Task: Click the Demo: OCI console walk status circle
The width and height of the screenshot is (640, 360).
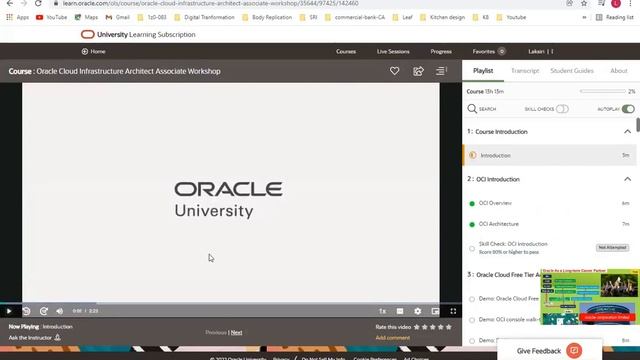Action: coord(472,320)
